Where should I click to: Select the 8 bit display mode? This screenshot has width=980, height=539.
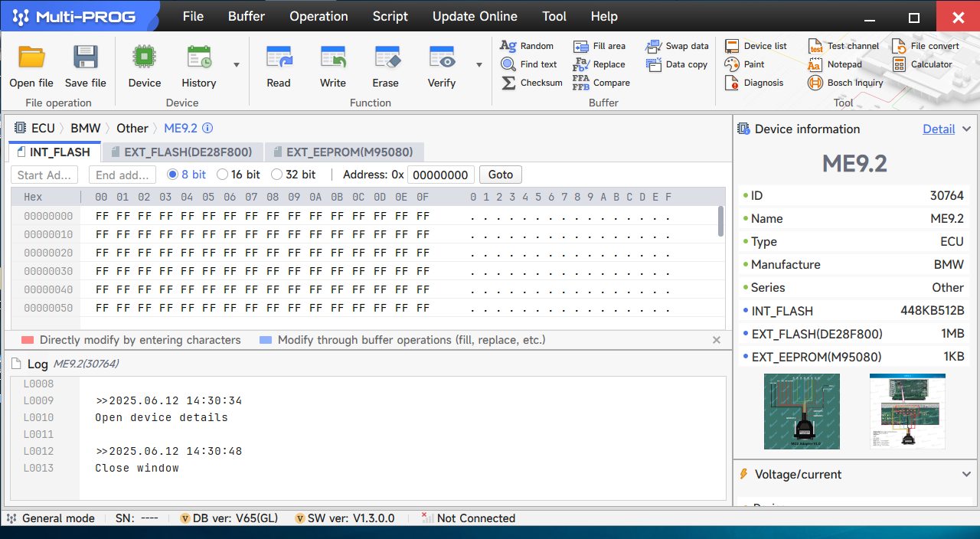click(x=186, y=175)
